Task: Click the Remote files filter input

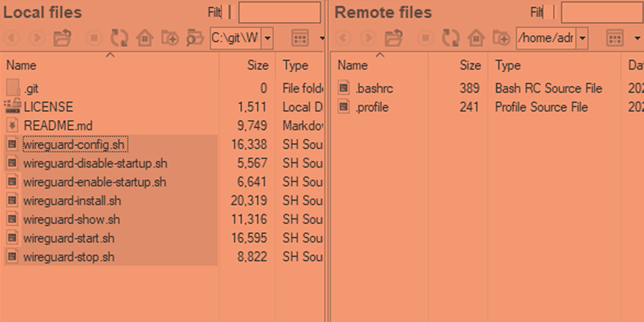Action: 602,12
